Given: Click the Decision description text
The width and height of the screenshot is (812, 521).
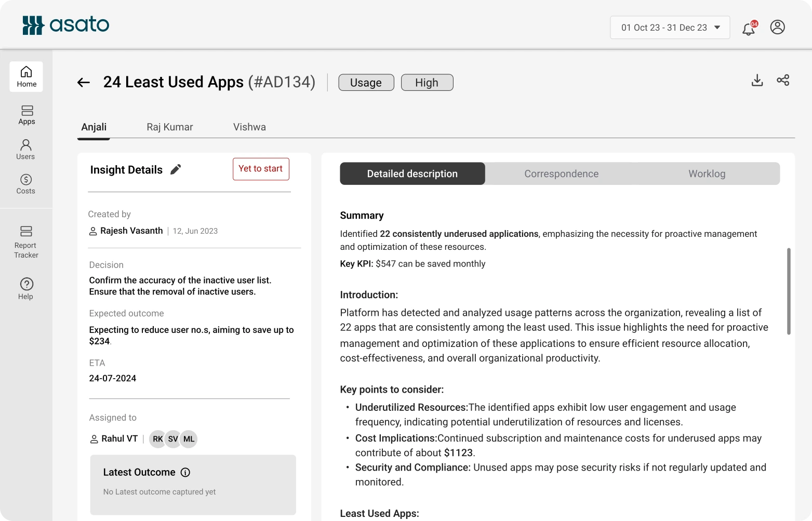Looking at the screenshot, I should pos(180,286).
